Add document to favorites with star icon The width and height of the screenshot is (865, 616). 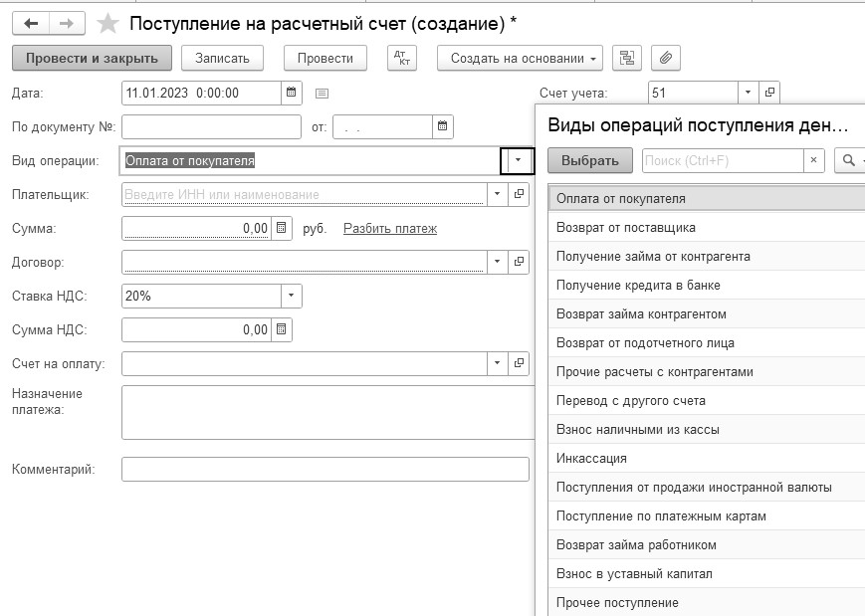coord(108,24)
